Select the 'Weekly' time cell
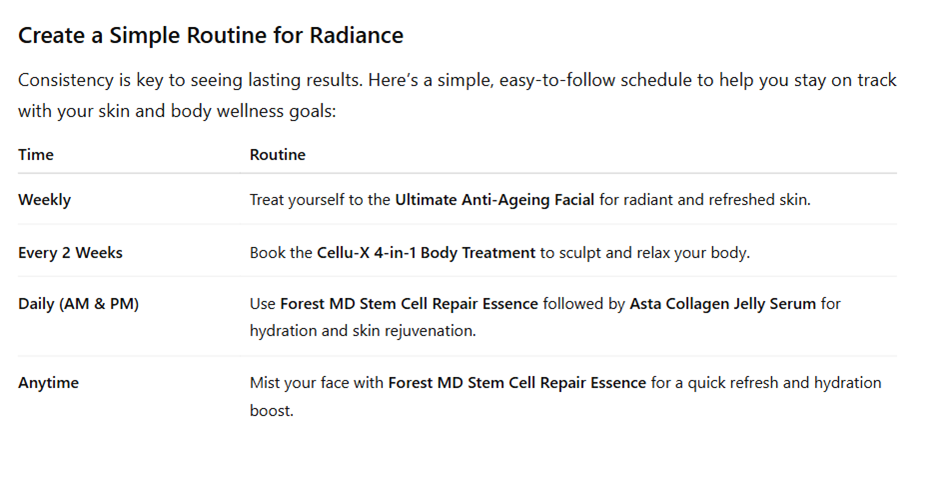This screenshot has width=940, height=483. (x=44, y=200)
